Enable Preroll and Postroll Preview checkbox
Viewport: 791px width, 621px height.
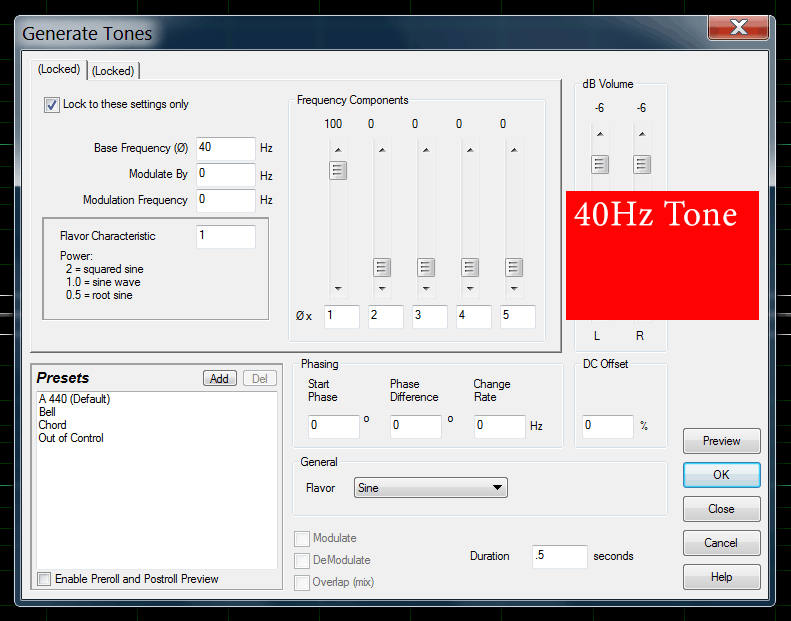pos(44,579)
